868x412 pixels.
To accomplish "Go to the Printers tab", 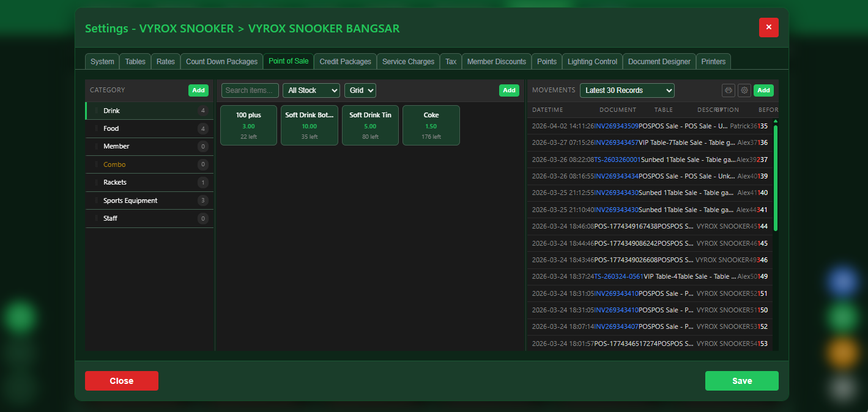I will pos(713,61).
